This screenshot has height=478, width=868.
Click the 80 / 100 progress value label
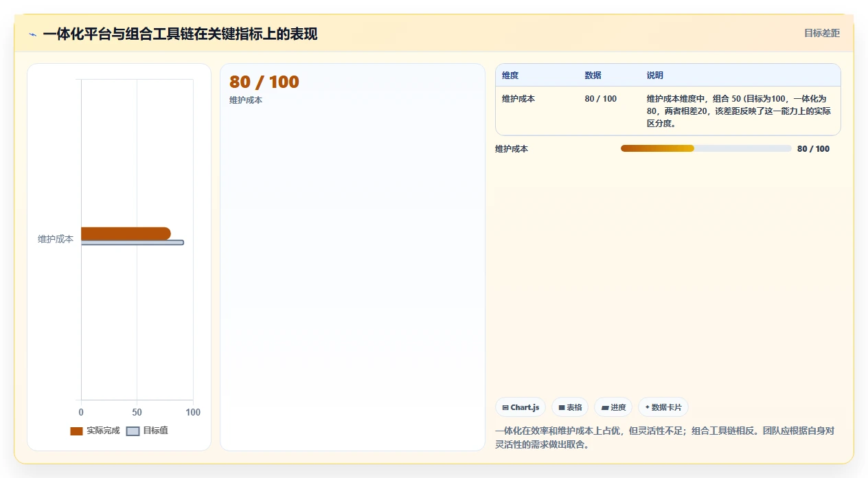coord(814,149)
